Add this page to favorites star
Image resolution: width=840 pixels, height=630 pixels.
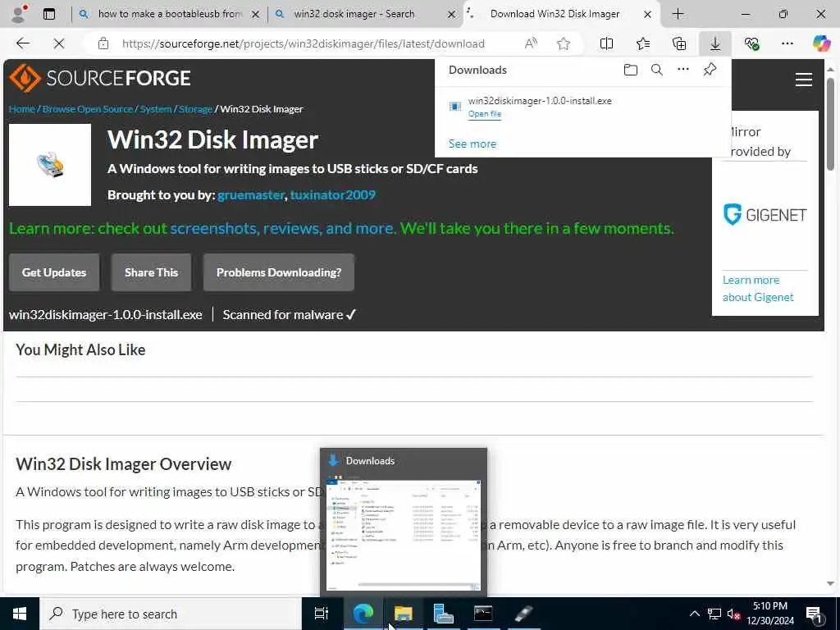coord(563,43)
